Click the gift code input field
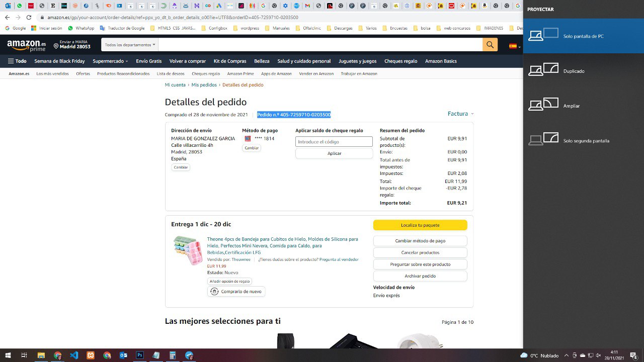 point(334,142)
